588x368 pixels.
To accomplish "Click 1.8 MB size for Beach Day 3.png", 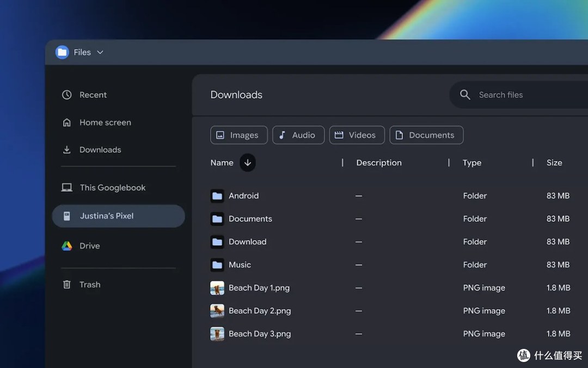I will (x=559, y=334).
